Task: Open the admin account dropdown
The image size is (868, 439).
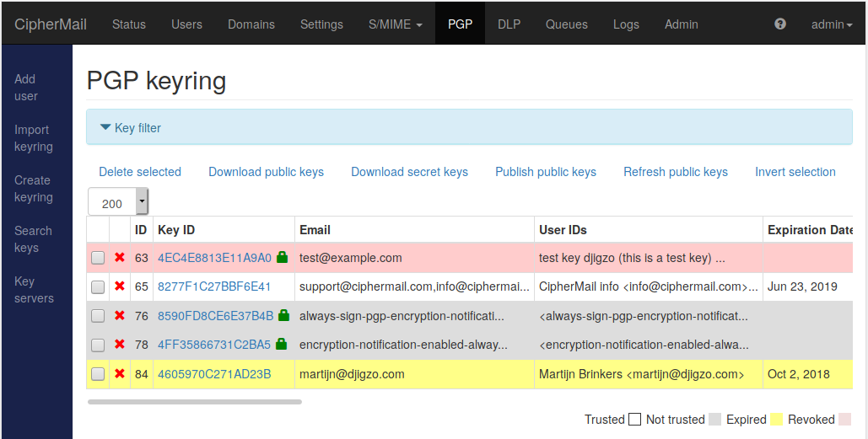Action: (x=832, y=24)
